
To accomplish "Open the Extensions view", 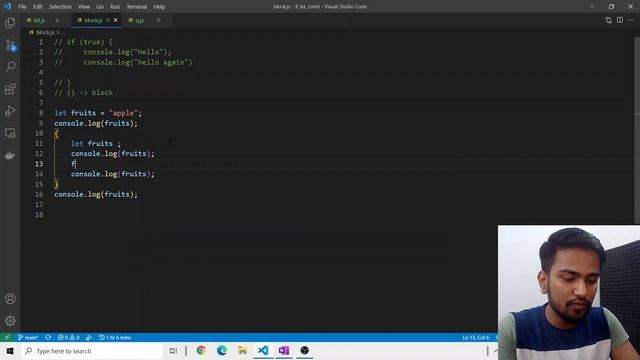I will coord(10,89).
